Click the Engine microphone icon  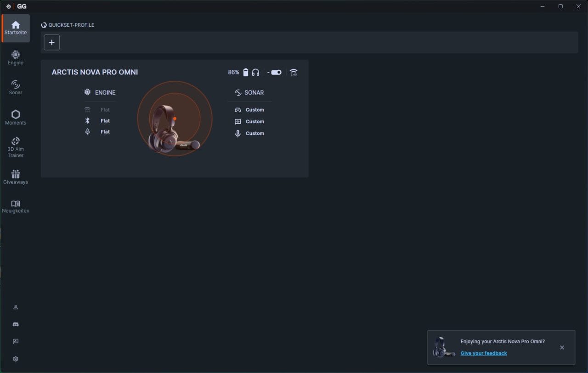coord(87,132)
